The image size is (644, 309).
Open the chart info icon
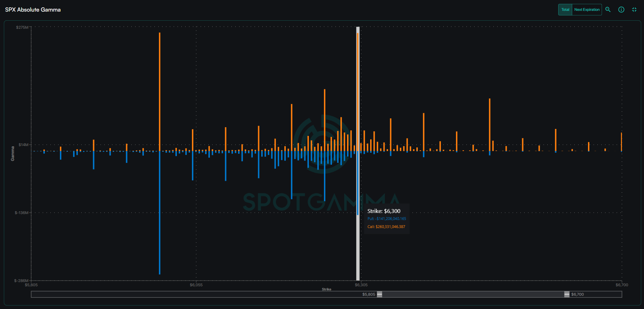(x=621, y=10)
